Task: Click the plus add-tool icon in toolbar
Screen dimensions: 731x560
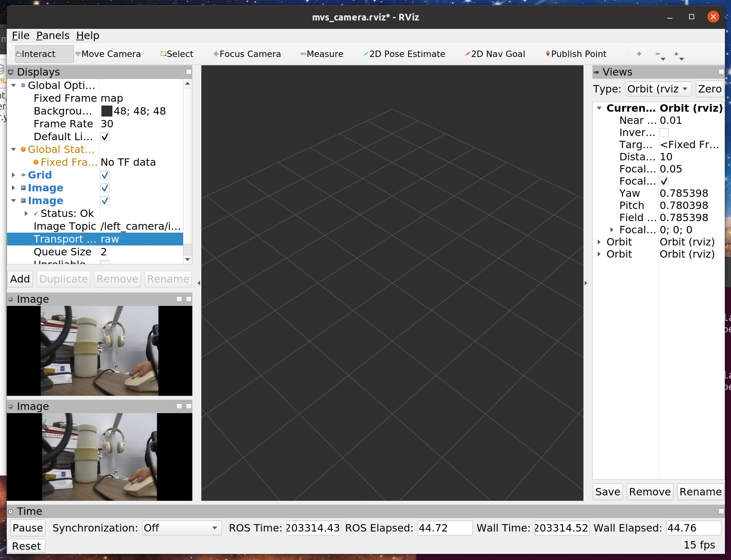Action: click(x=639, y=54)
